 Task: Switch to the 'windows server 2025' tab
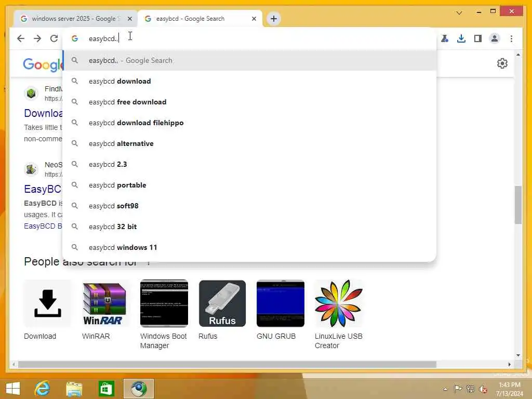[76, 19]
